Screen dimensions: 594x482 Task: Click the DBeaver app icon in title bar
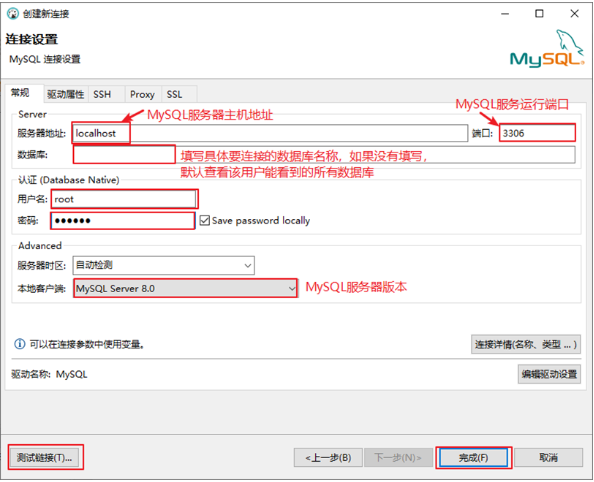click(x=13, y=14)
